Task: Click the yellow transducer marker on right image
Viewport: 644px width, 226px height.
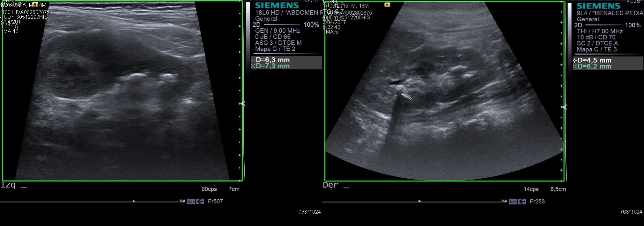Action: 387,5
